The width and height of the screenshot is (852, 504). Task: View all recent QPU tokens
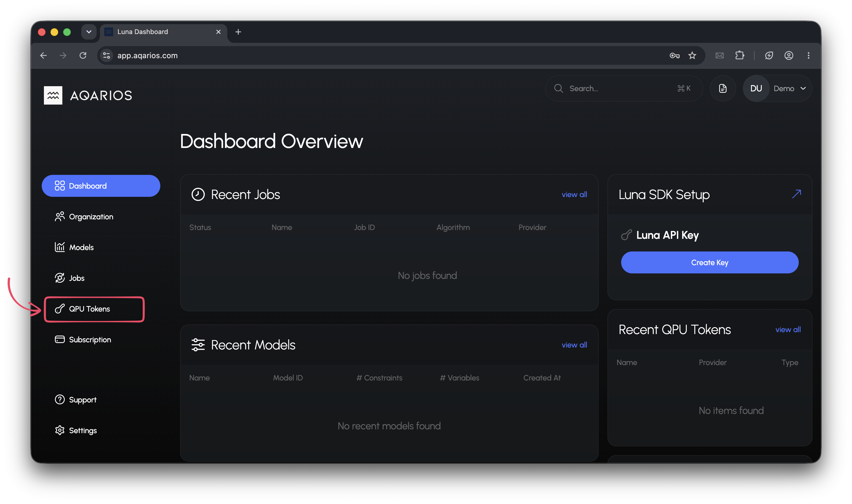tap(788, 329)
